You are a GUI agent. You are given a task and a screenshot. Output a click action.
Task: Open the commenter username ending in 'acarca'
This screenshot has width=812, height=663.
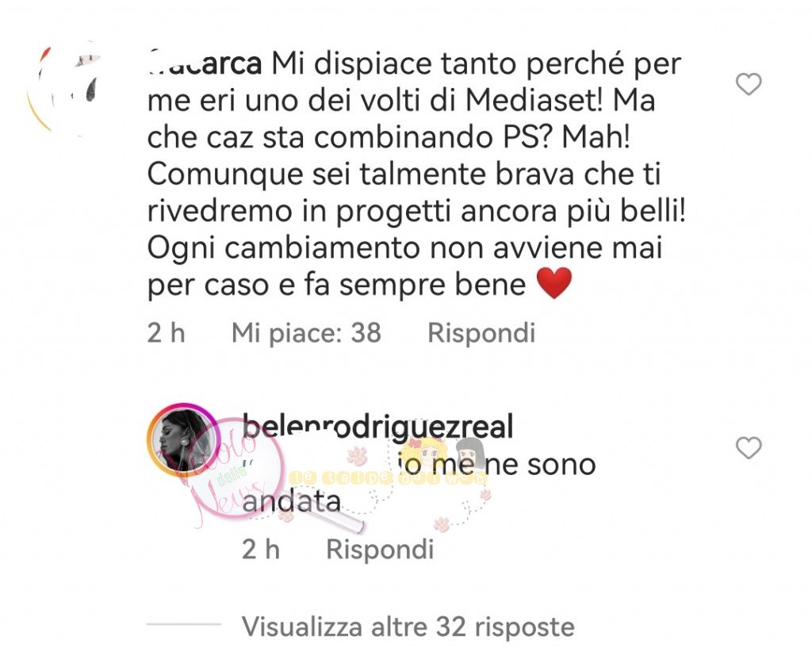205,64
